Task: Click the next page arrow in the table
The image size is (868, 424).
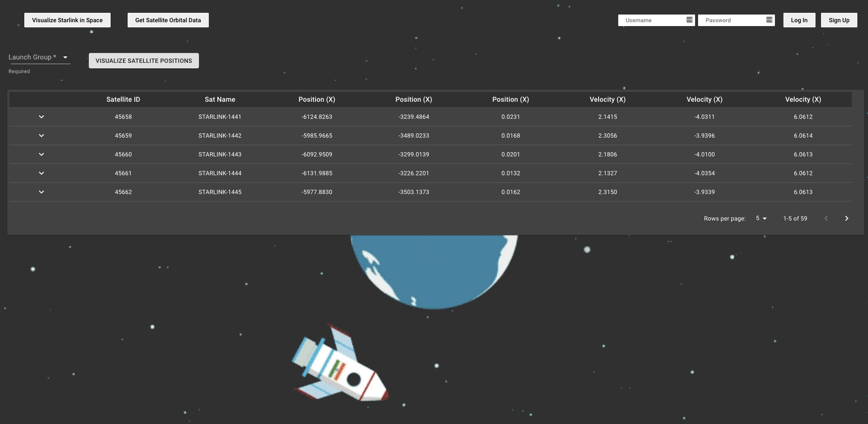Action: (847, 218)
